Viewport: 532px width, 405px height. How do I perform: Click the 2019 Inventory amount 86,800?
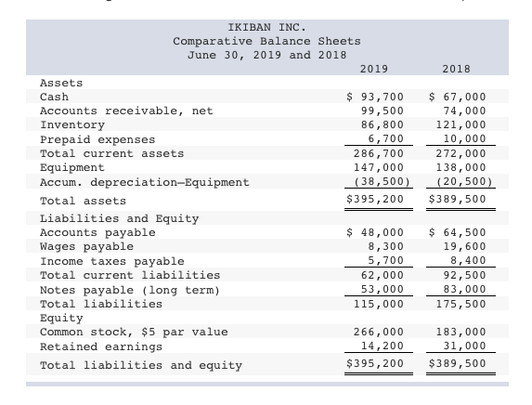383,124
